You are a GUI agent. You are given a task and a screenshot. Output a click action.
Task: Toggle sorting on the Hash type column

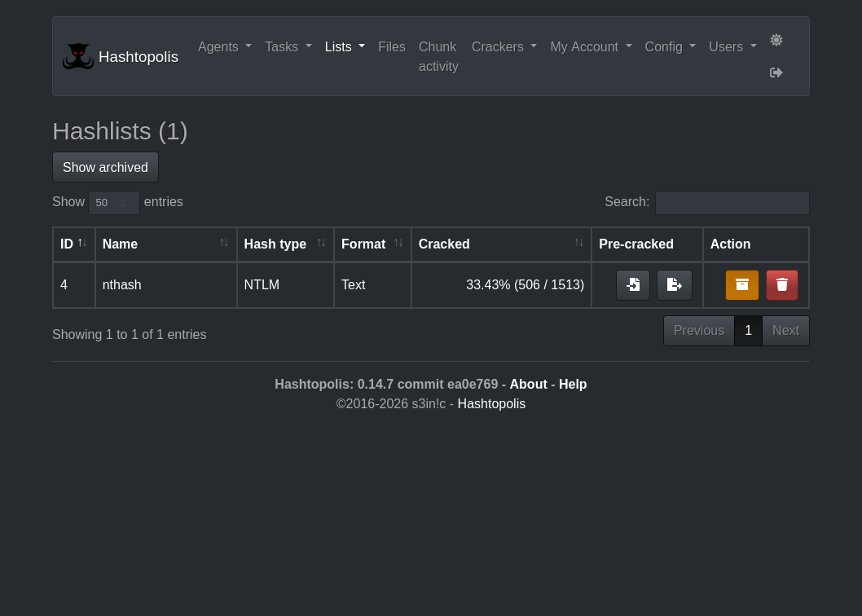click(285, 244)
